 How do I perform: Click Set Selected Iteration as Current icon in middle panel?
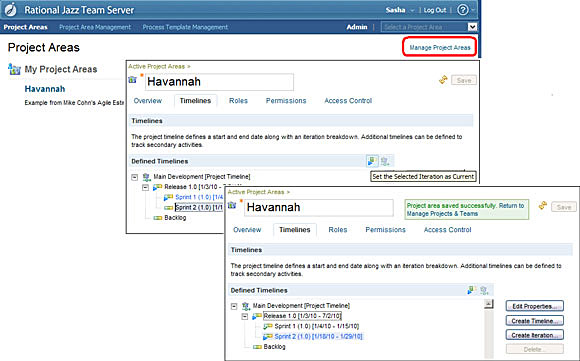click(372, 161)
